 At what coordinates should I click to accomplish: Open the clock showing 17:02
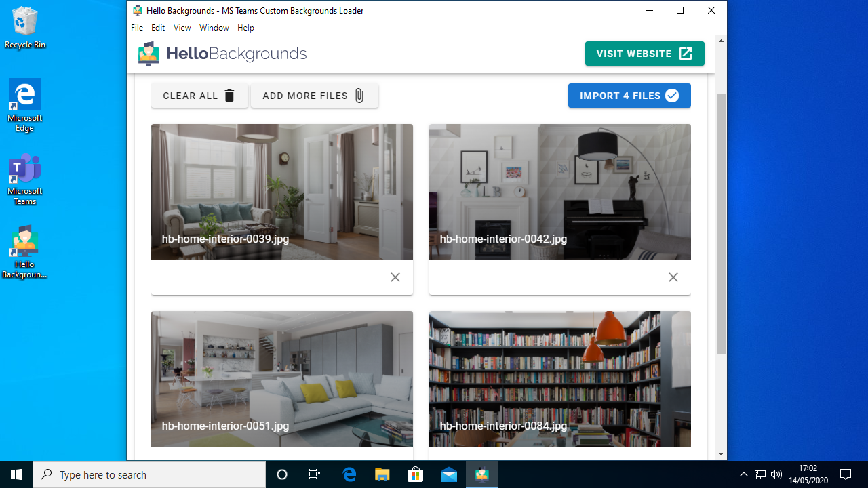pyautogui.click(x=808, y=474)
